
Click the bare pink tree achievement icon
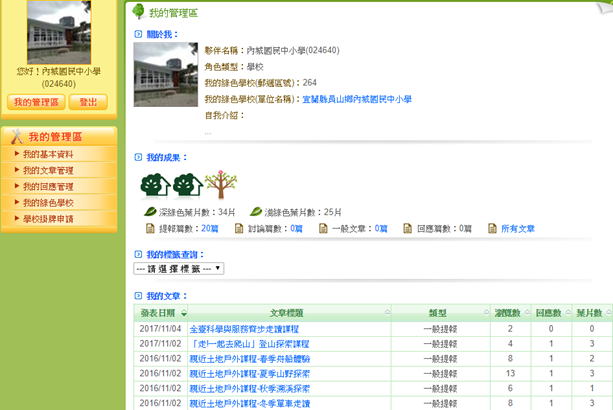[220, 185]
